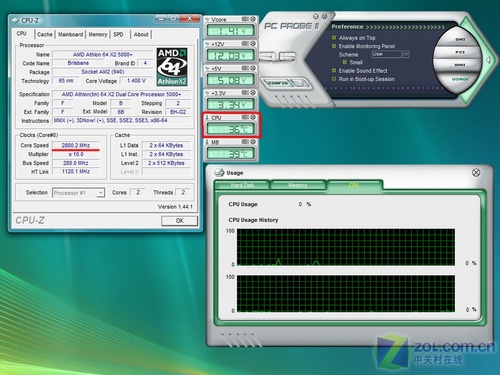Screen dimensions: 500x375
Task: Open settings icon on CPU temperature panel
Action: [245, 117]
